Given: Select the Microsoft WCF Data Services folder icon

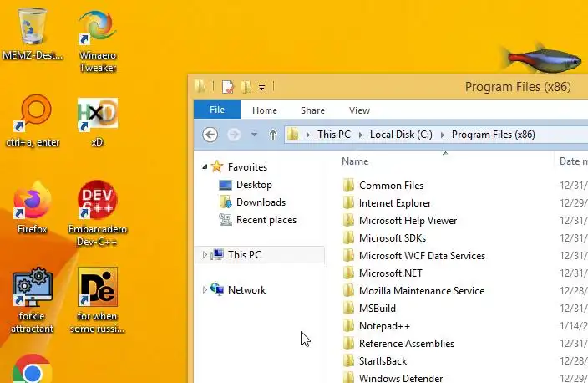Looking at the screenshot, I should click(x=348, y=256).
